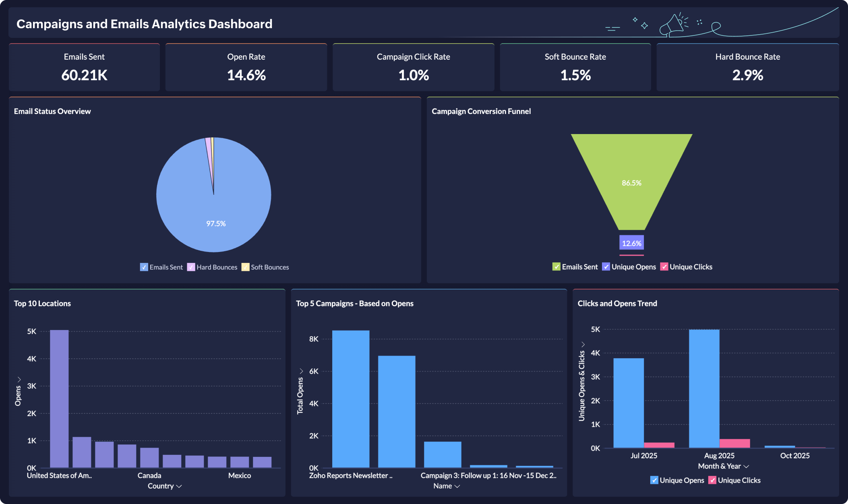Select the Emails Sent KPI card

[84, 67]
